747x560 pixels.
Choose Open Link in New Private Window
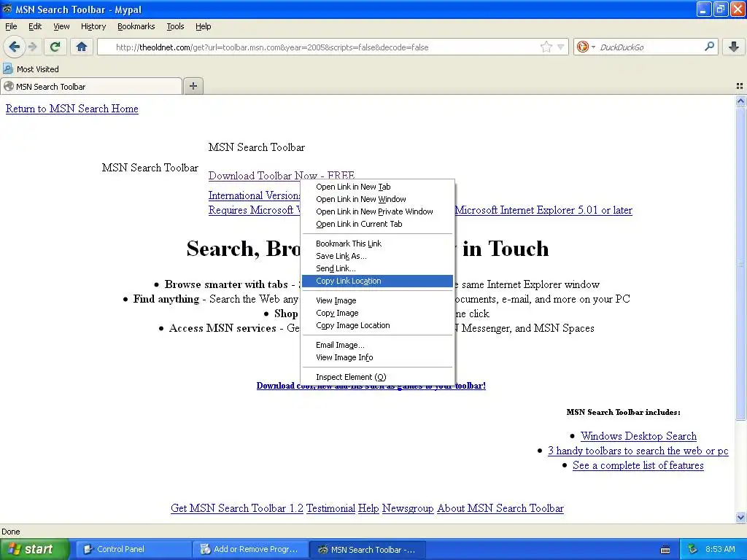[x=377, y=211]
